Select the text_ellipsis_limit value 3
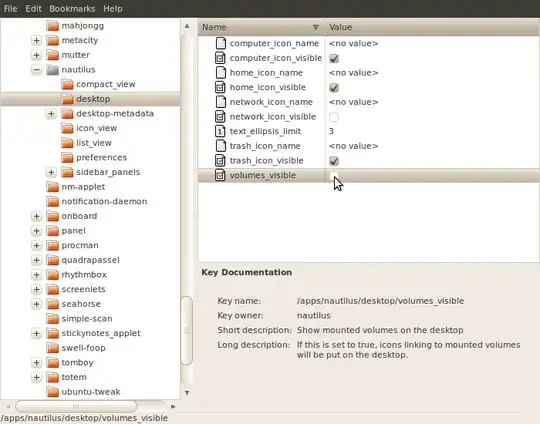Viewport: 540px width, 424px height. pos(331,131)
